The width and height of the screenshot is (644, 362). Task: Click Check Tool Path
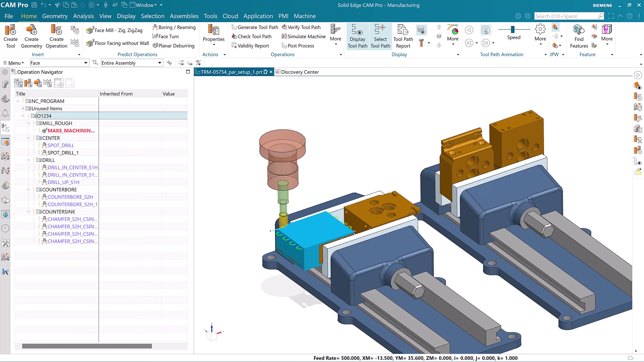[x=252, y=36]
